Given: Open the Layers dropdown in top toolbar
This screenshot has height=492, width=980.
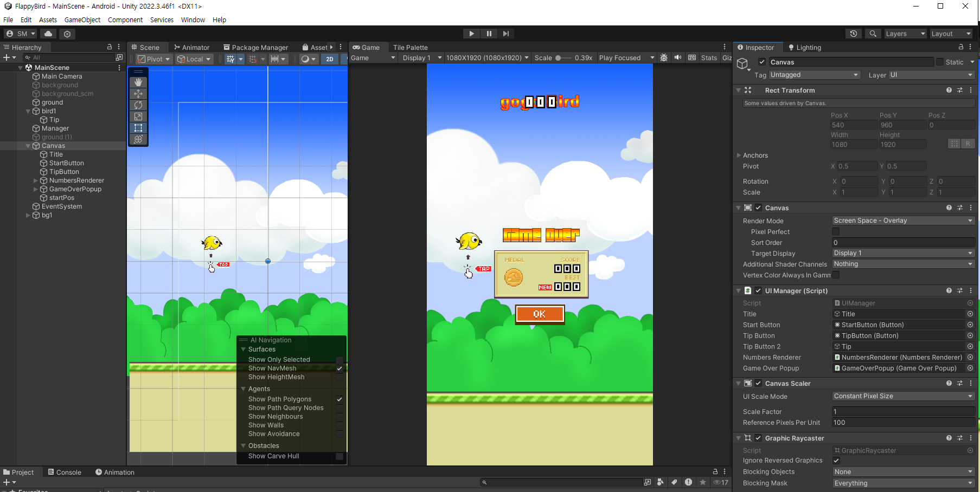Looking at the screenshot, I should tap(905, 34).
